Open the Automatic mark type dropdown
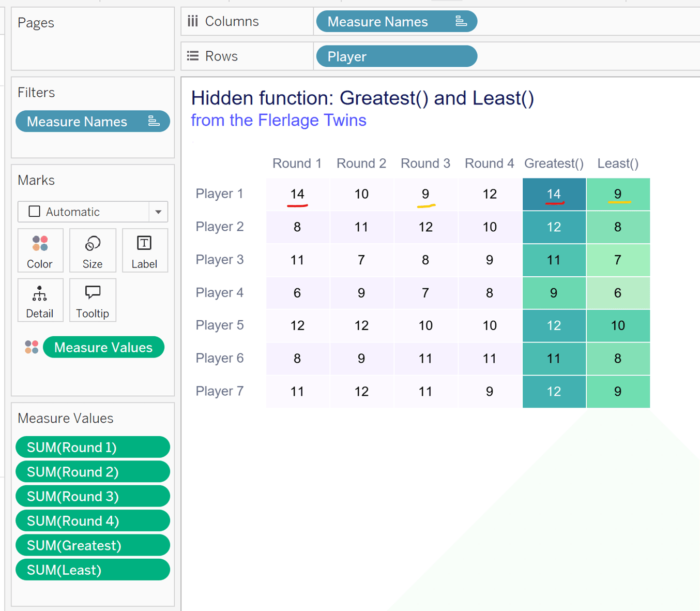This screenshot has width=700, height=611. pos(158,212)
